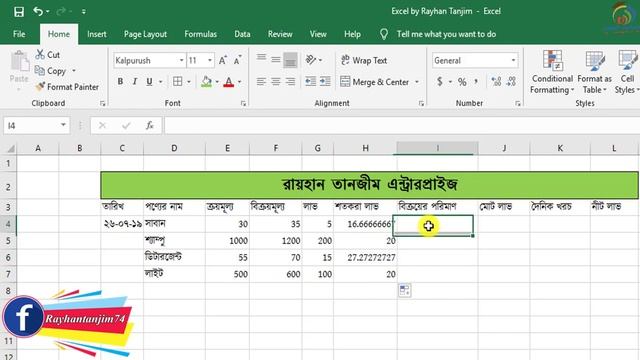Switch to the View tab

[318, 34]
